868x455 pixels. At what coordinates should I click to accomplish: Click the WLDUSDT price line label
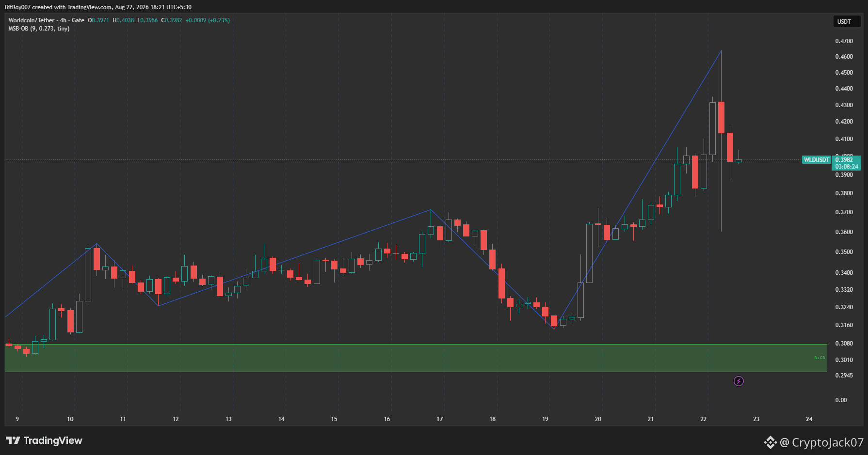coord(816,160)
